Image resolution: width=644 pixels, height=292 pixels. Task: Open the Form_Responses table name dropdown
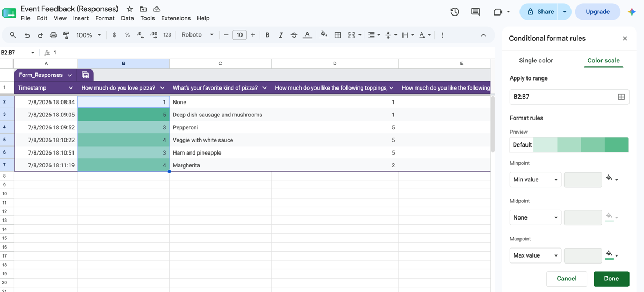(70, 75)
